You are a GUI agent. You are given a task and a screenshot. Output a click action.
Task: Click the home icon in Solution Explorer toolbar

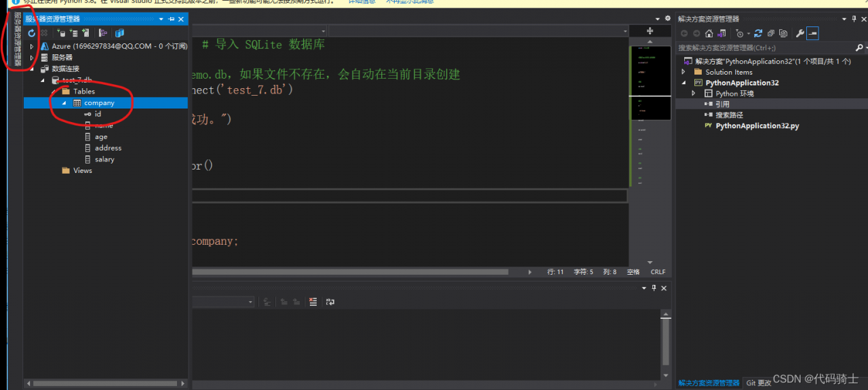coord(709,33)
